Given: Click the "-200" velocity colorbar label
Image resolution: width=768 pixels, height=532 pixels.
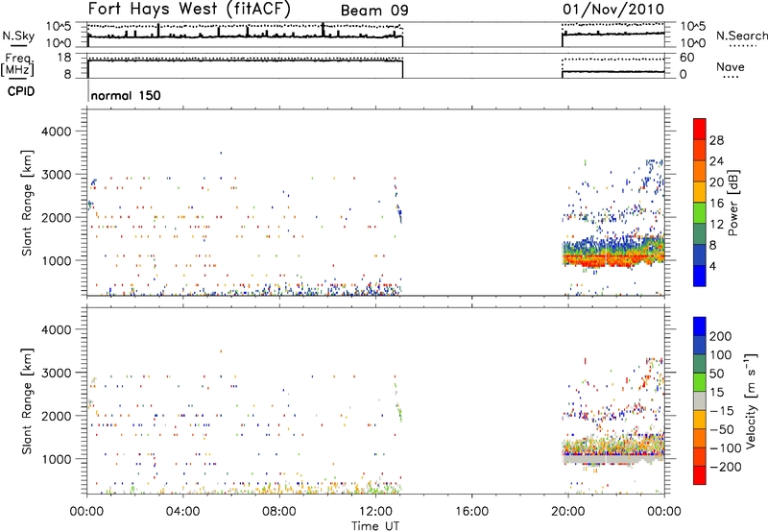Looking at the screenshot, I should [726, 467].
